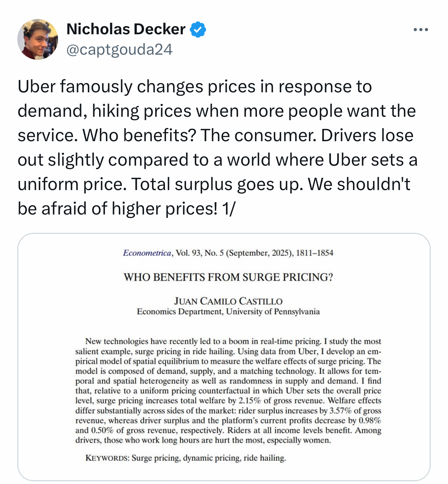Click the "1/" thread marker in tweet

coord(228,209)
